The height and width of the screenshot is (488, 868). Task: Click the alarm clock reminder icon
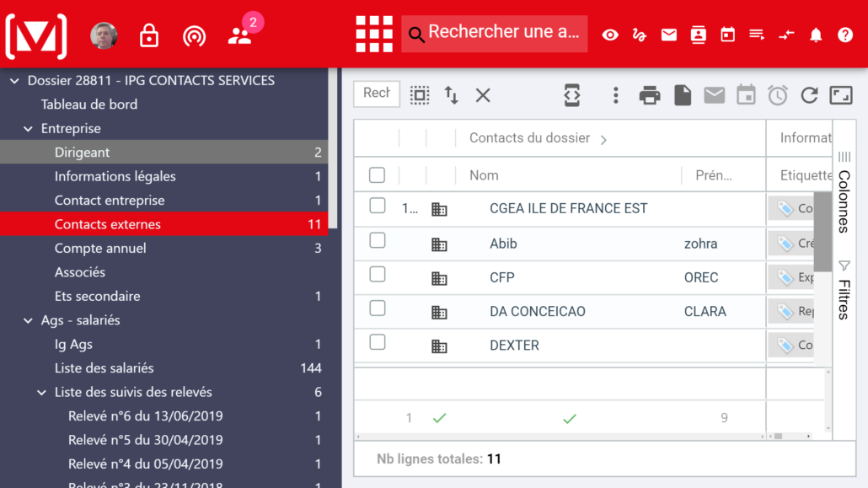pos(777,95)
